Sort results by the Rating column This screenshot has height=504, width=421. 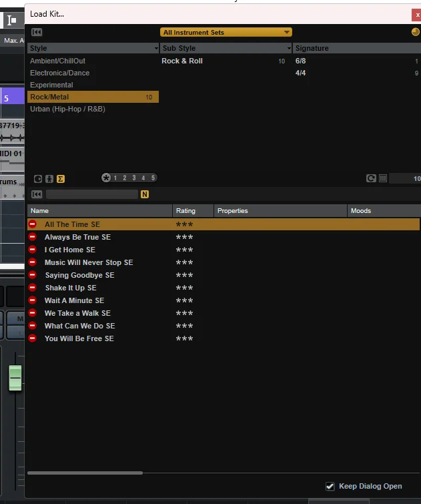(x=193, y=211)
